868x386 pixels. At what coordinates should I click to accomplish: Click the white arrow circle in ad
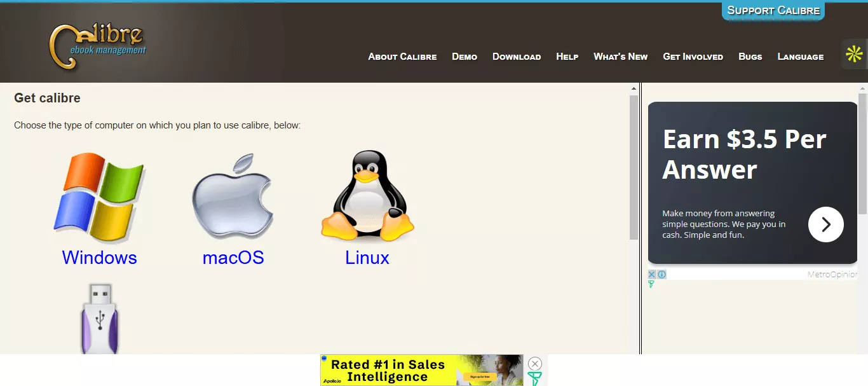point(825,224)
